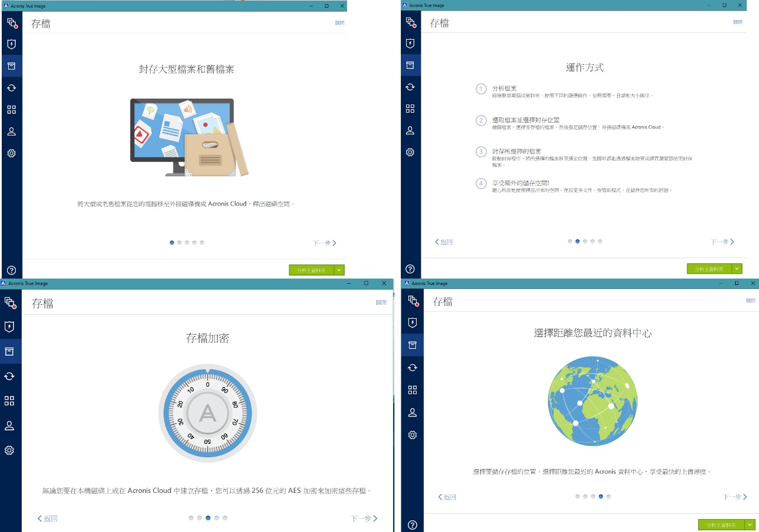Open Tools grid icon in 封存大型檔案和舊檔案 window
The height and width of the screenshot is (532, 759).
pos(11,109)
